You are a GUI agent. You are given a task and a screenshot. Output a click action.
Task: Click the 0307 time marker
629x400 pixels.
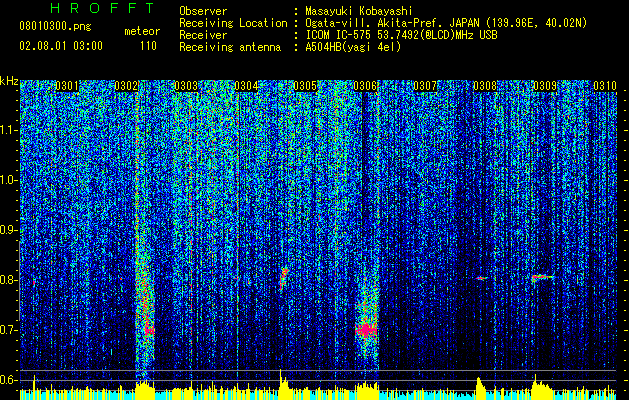425,86
